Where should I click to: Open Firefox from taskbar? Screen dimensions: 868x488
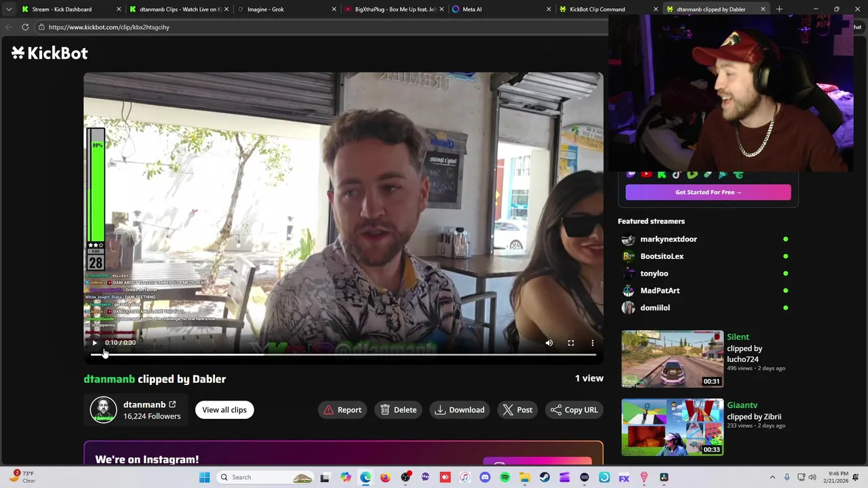point(385,477)
